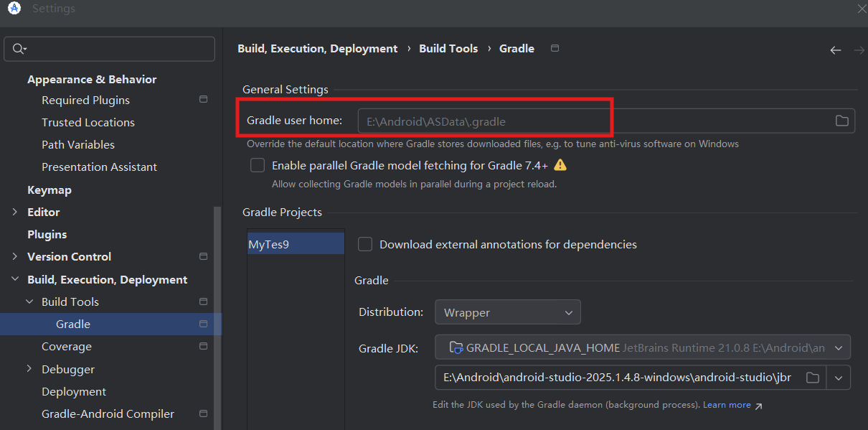868x430 pixels.
Task: Expand the Debugger node
Action: [x=29, y=369]
